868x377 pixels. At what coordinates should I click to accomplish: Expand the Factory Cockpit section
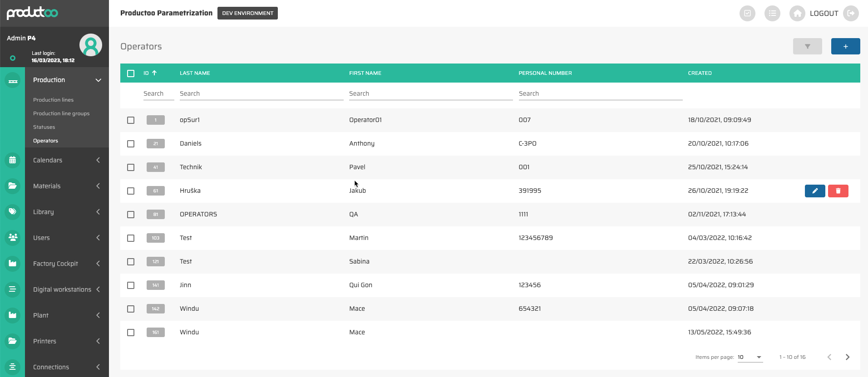click(x=67, y=264)
